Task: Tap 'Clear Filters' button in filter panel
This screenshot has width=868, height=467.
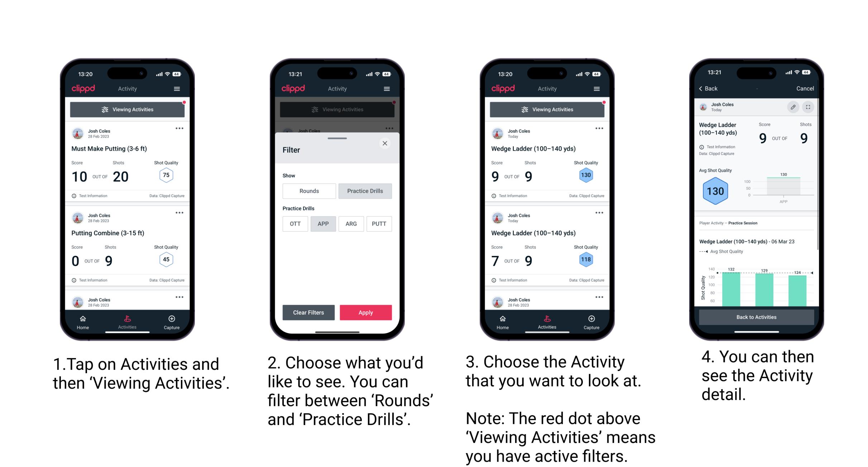Action: pyautogui.click(x=308, y=312)
